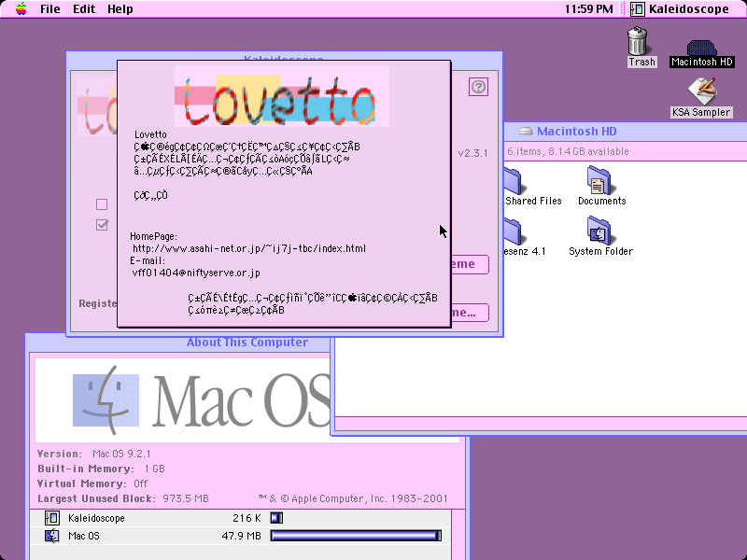Click the disk icon in Macintosh HD title
The width and height of the screenshot is (747, 560).
[526, 131]
